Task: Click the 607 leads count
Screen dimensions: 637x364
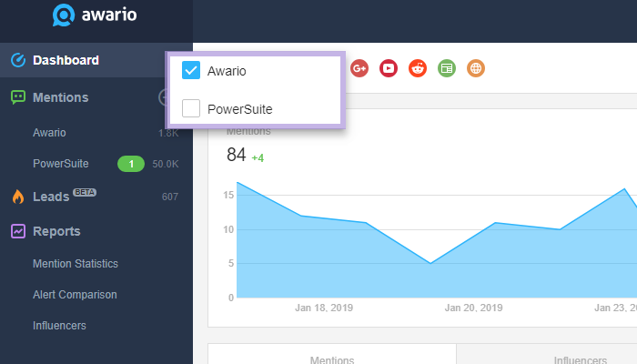Action: click(x=170, y=197)
